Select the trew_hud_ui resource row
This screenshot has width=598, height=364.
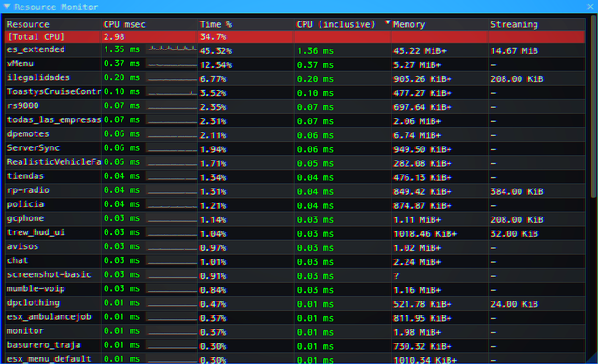[x=295, y=233]
